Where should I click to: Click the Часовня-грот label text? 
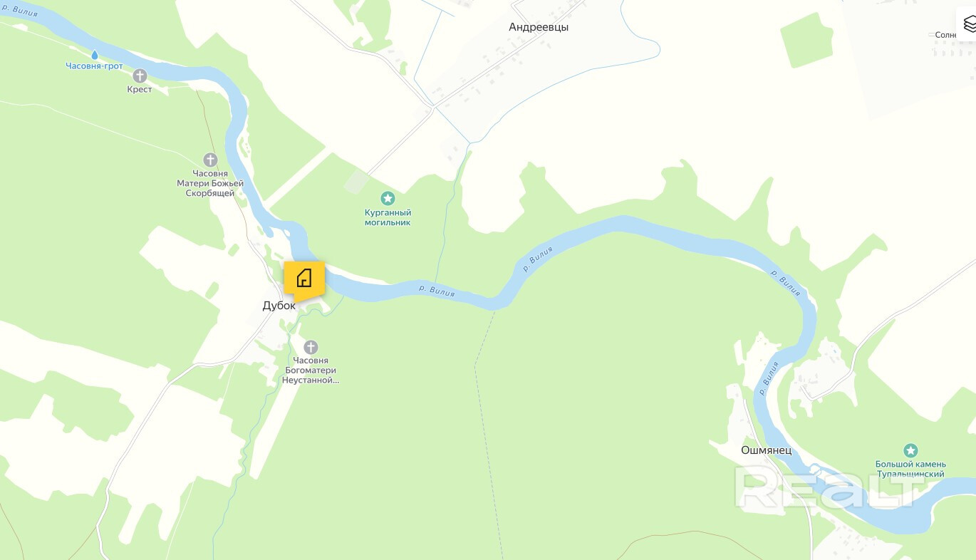click(95, 66)
